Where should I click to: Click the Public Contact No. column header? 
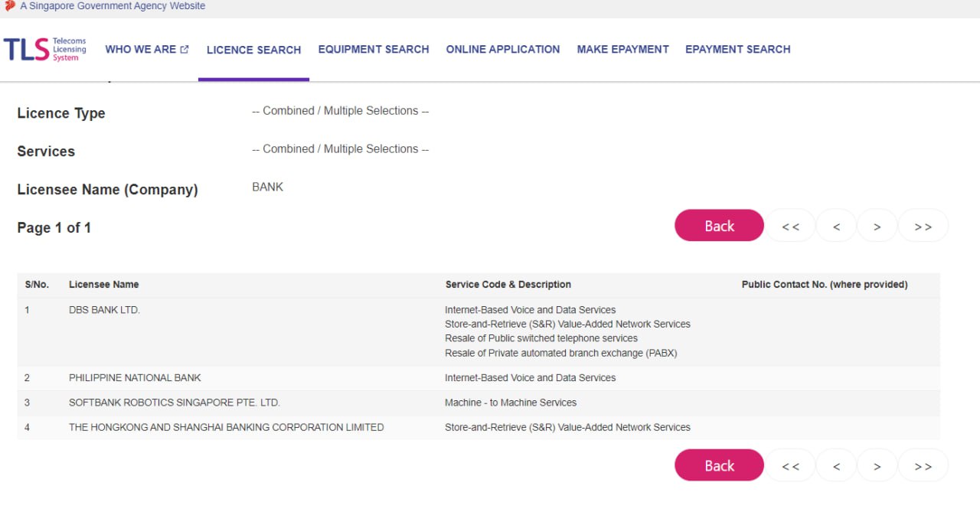tap(825, 285)
